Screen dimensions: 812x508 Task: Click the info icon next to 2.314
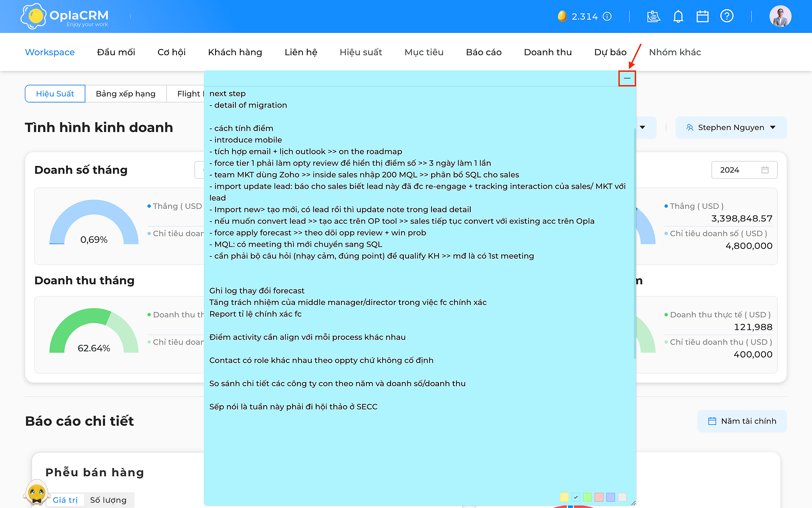click(607, 16)
